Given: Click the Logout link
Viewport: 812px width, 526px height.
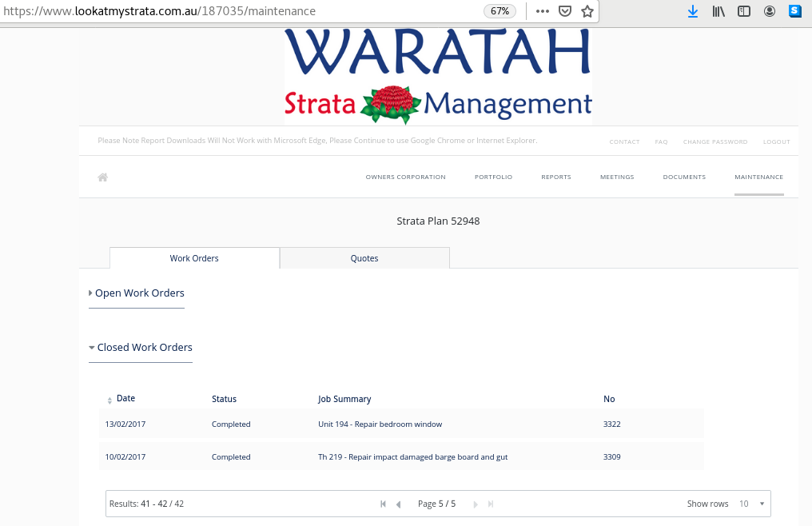Looking at the screenshot, I should pos(776,141).
